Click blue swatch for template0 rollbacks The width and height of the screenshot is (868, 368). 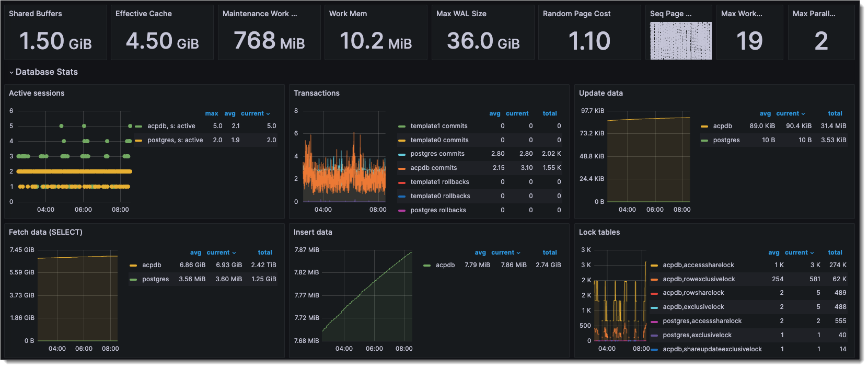point(401,197)
